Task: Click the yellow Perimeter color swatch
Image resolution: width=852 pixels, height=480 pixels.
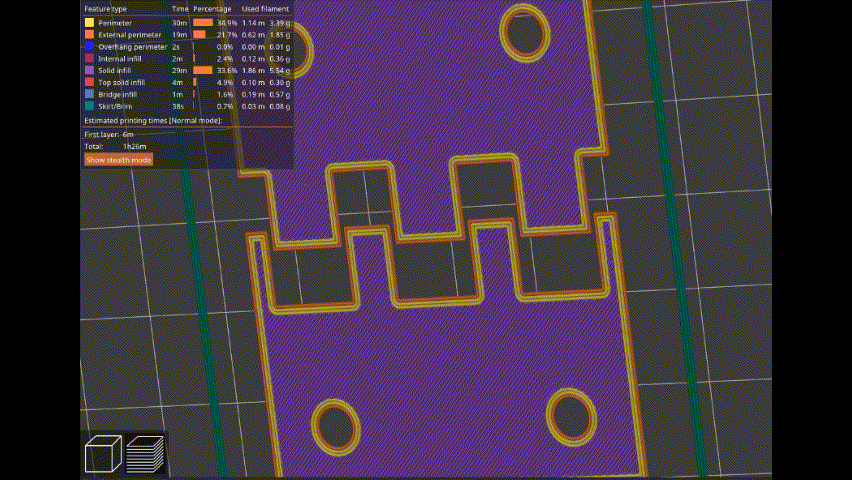Action: 89,22
